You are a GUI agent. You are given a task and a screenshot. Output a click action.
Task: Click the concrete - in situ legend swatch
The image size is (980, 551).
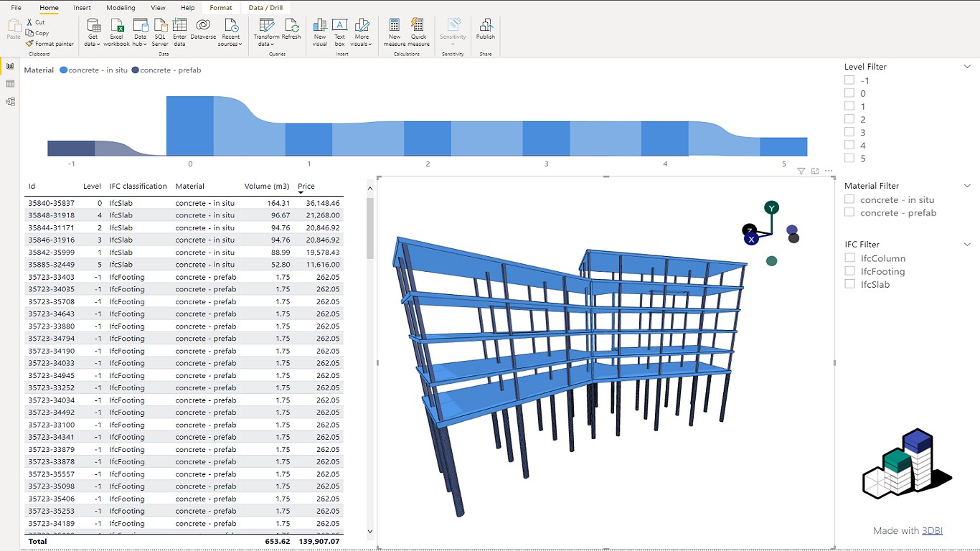tap(65, 70)
